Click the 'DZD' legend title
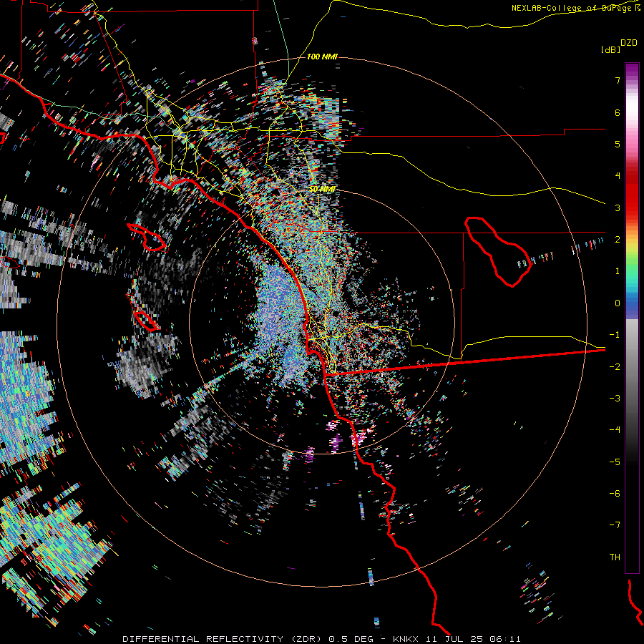 (629, 43)
